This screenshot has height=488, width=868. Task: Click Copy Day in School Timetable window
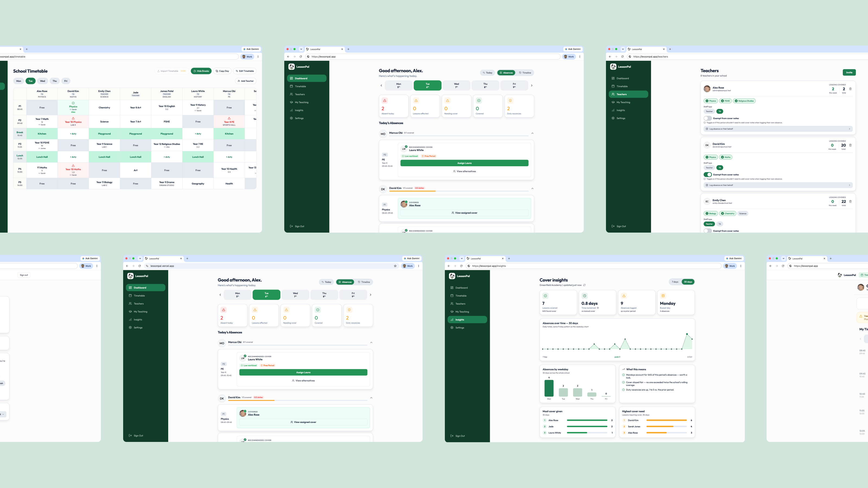(222, 71)
